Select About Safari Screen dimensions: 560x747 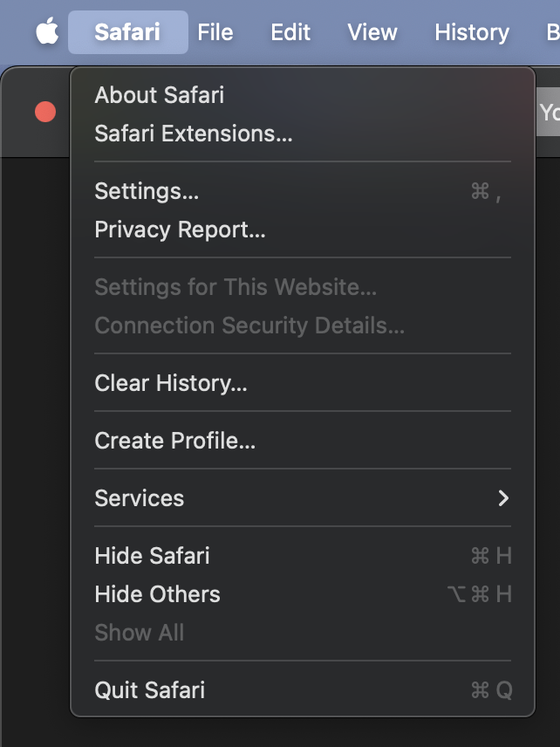[303, 95]
